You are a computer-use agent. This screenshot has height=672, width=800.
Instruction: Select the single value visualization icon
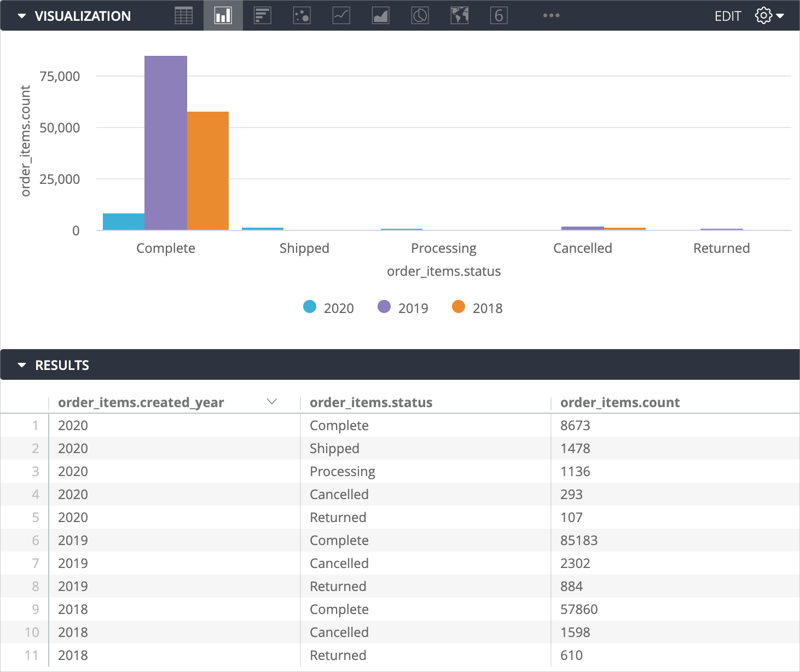499,15
